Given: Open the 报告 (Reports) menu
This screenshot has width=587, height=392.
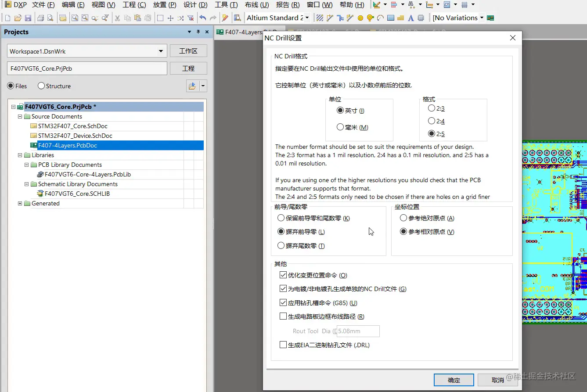Looking at the screenshot, I should tap(288, 5).
